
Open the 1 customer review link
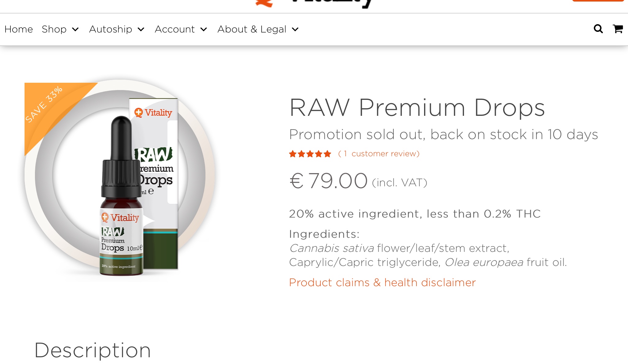point(379,154)
